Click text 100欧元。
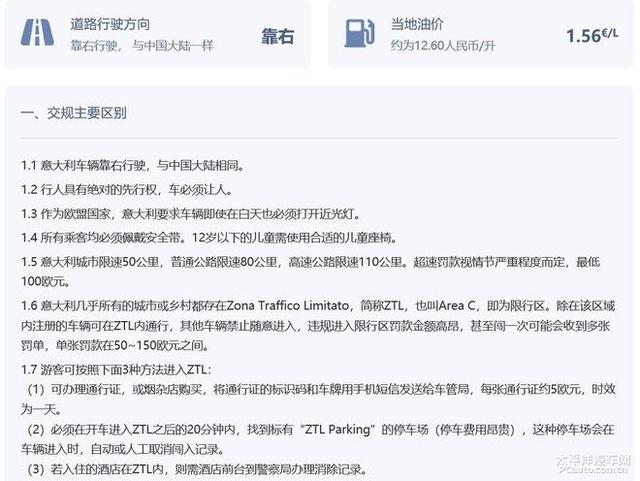Image resolution: width=640 pixels, height=481 pixels. coord(46,281)
